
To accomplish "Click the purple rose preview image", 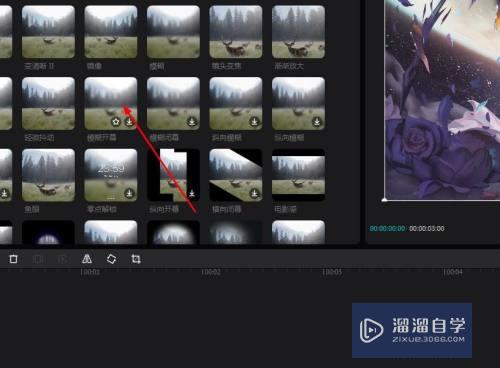I will [442, 100].
